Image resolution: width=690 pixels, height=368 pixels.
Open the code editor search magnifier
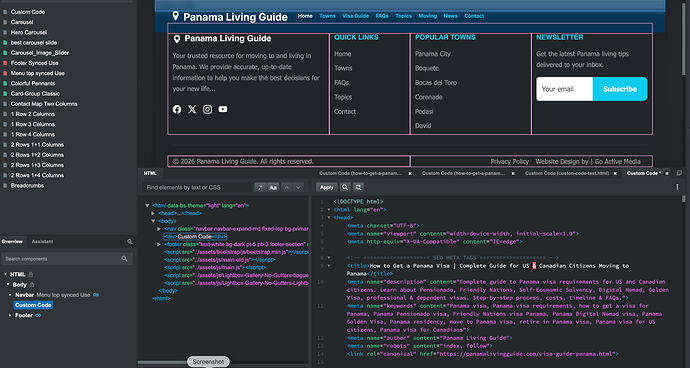tap(345, 187)
